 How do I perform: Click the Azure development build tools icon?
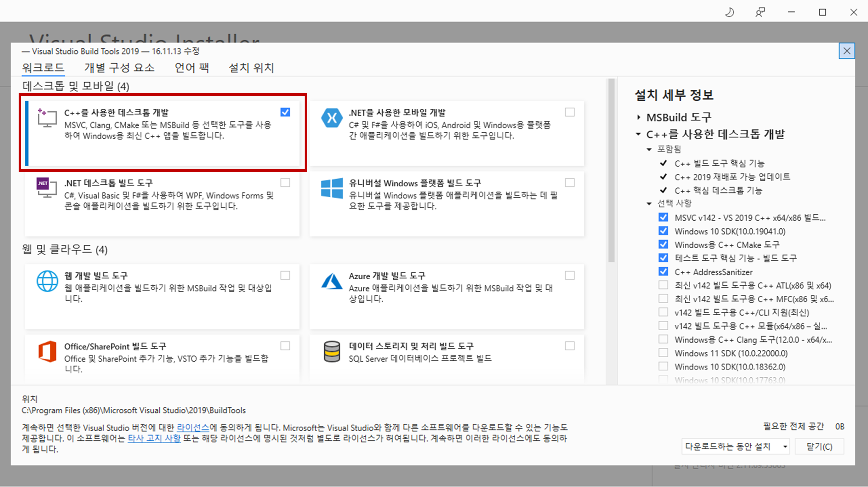pyautogui.click(x=332, y=281)
